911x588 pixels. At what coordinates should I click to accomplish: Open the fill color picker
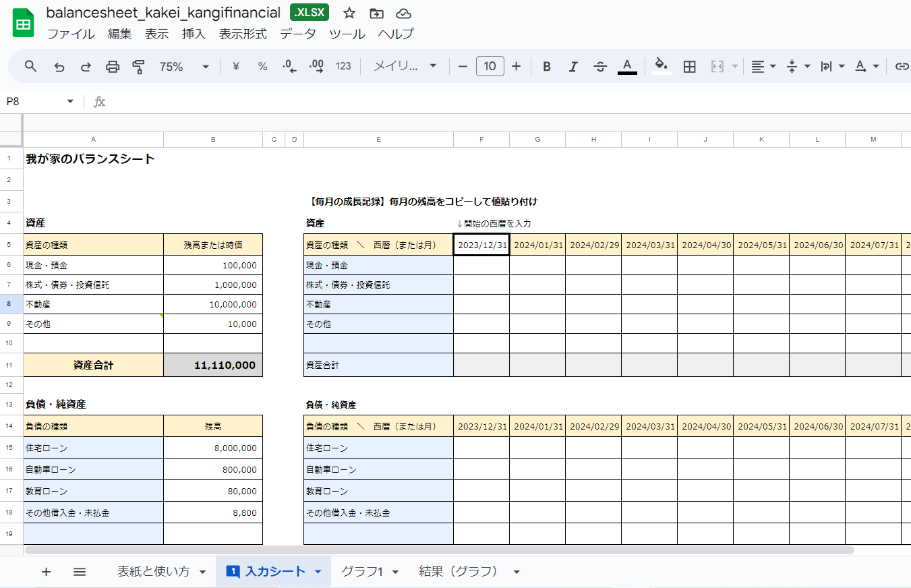click(662, 66)
